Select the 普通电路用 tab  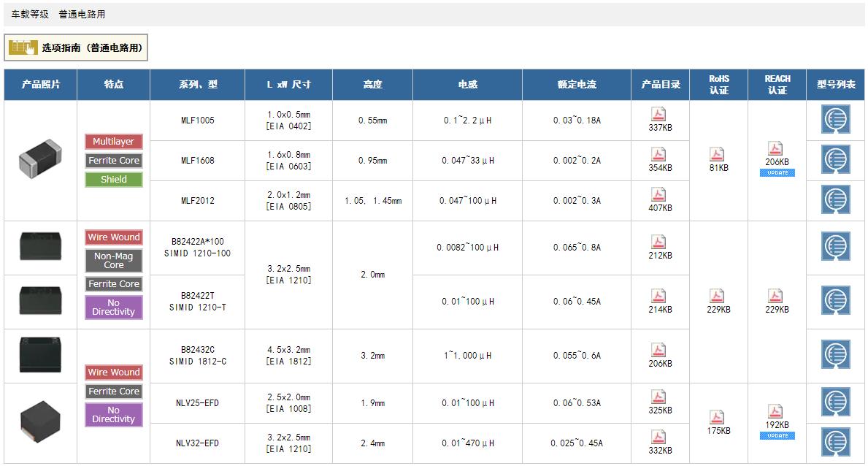click(82, 15)
